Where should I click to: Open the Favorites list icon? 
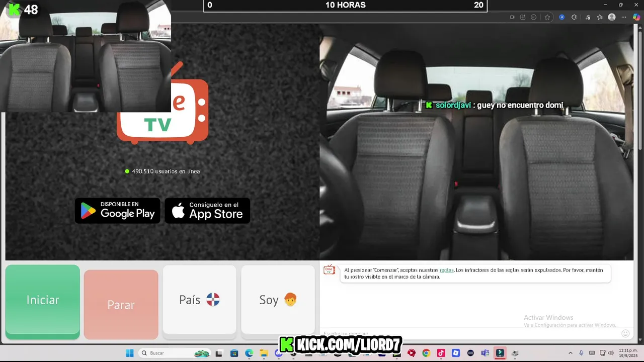600,17
